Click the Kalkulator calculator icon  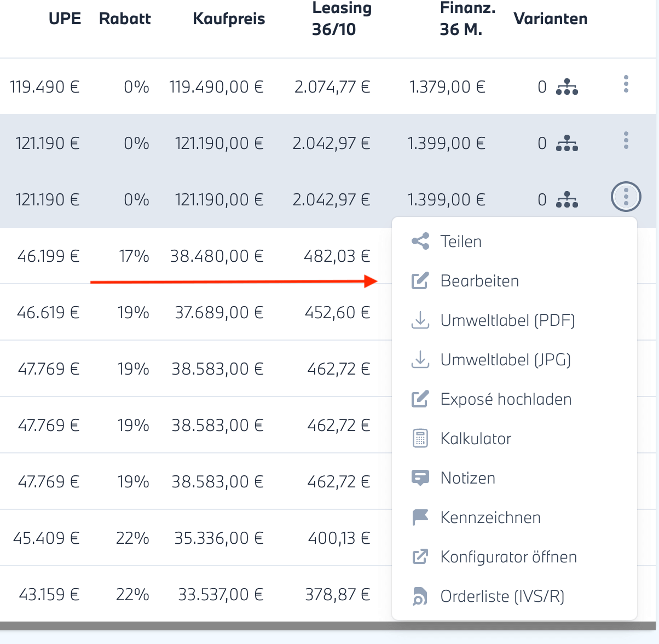click(x=420, y=439)
